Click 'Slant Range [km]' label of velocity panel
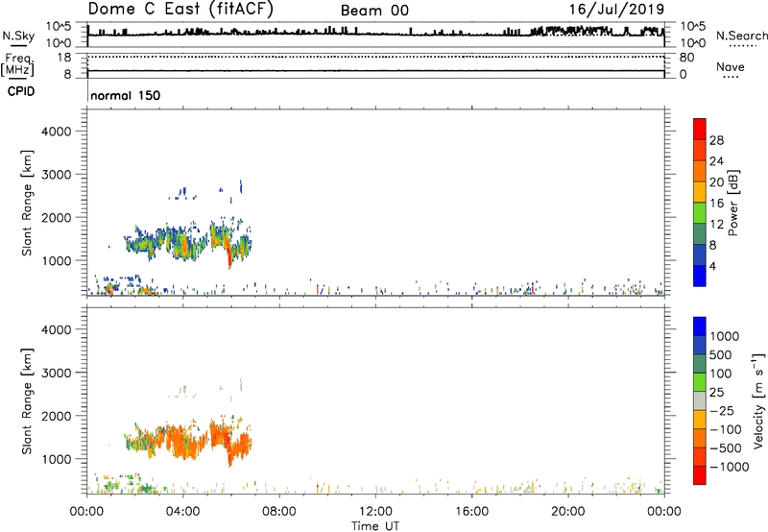768x532 pixels. pyautogui.click(x=27, y=401)
